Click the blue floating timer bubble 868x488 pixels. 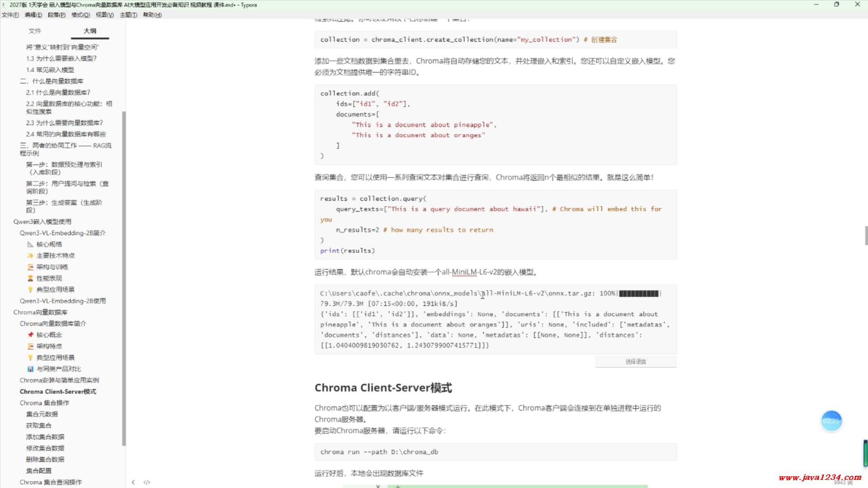click(x=831, y=421)
